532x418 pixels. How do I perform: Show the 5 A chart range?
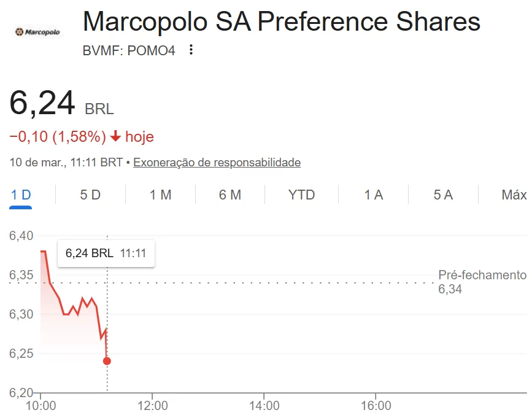coord(443,195)
